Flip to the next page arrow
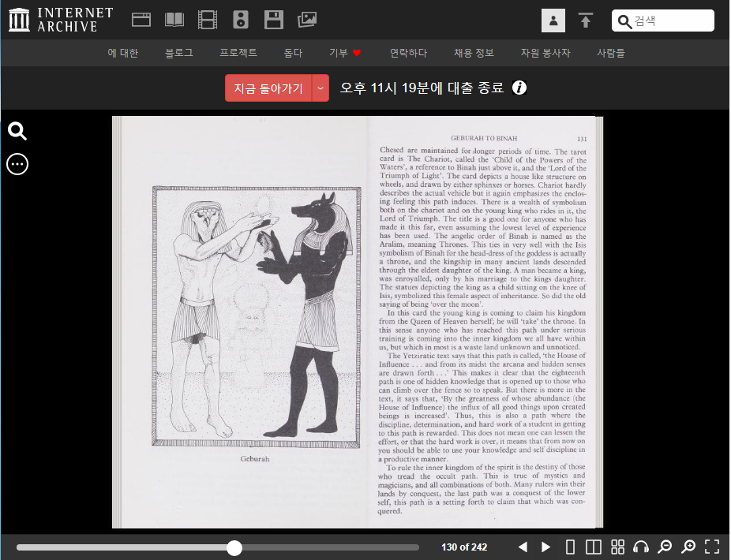This screenshot has height=560, width=731. pos(546,547)
